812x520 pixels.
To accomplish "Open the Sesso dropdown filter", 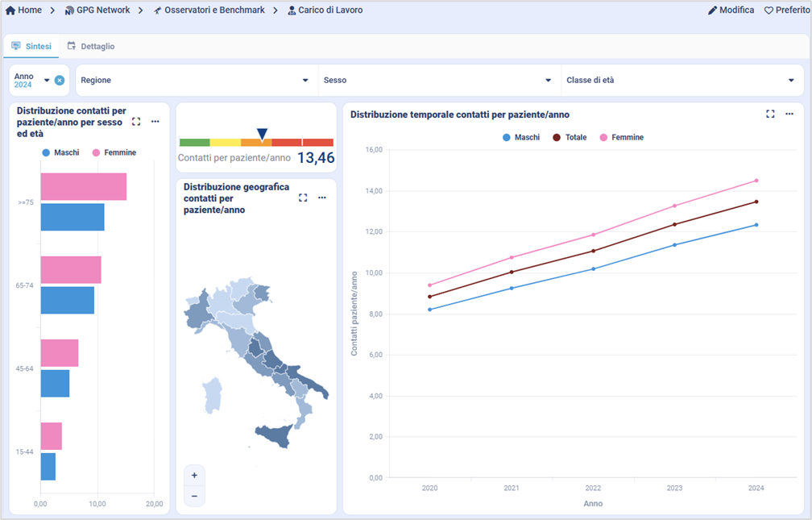I will [437, 81].
